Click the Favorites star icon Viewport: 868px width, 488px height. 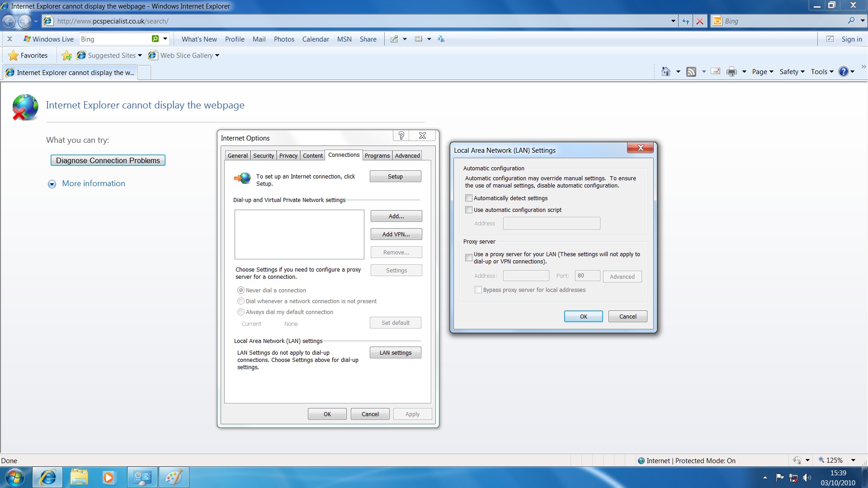[14, 56]
